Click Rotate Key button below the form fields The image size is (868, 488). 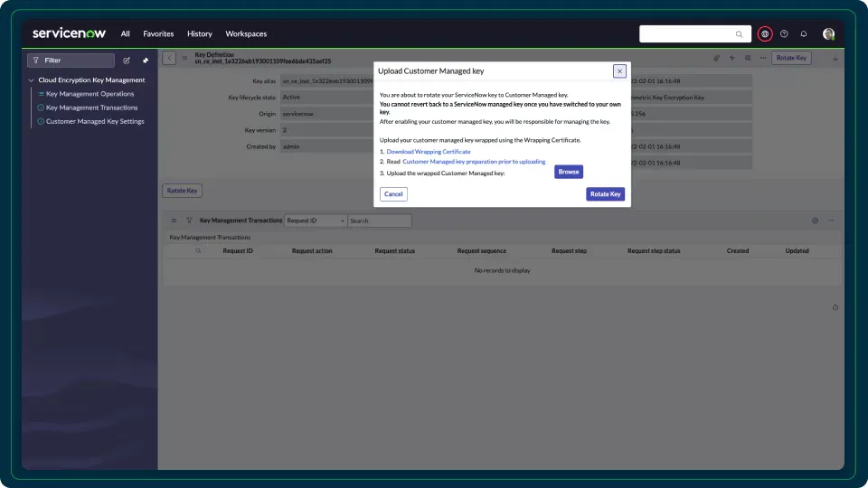pos(182,191)
